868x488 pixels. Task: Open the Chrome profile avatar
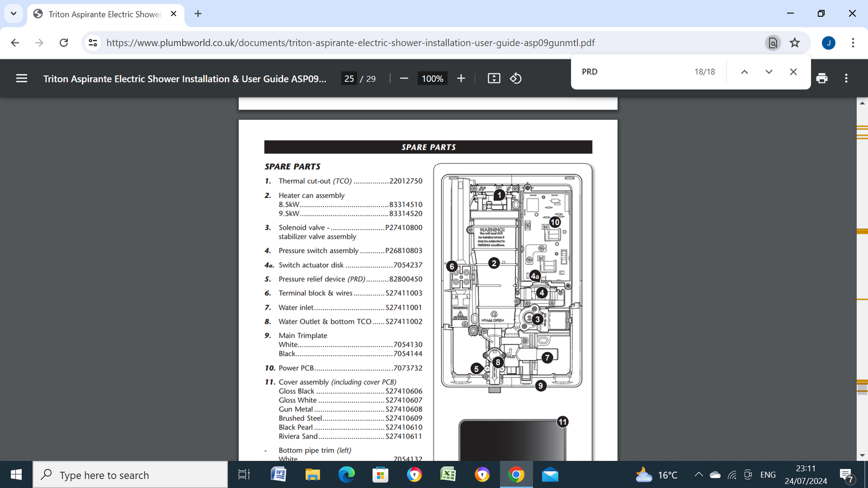tap(828, 42)
